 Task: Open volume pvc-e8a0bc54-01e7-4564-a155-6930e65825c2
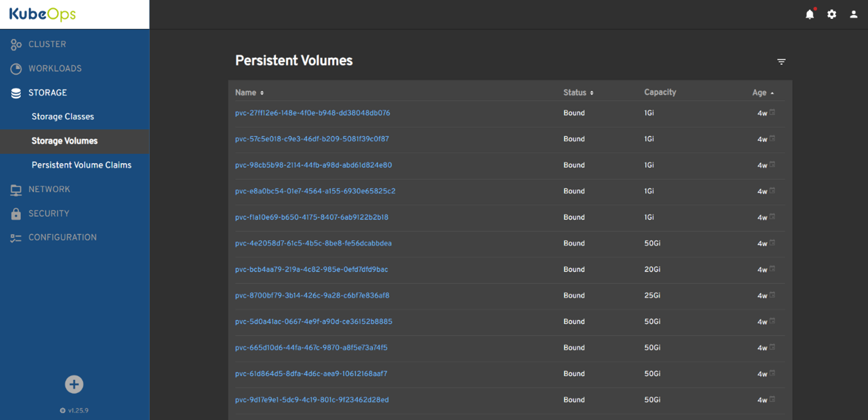pos(315,191)
